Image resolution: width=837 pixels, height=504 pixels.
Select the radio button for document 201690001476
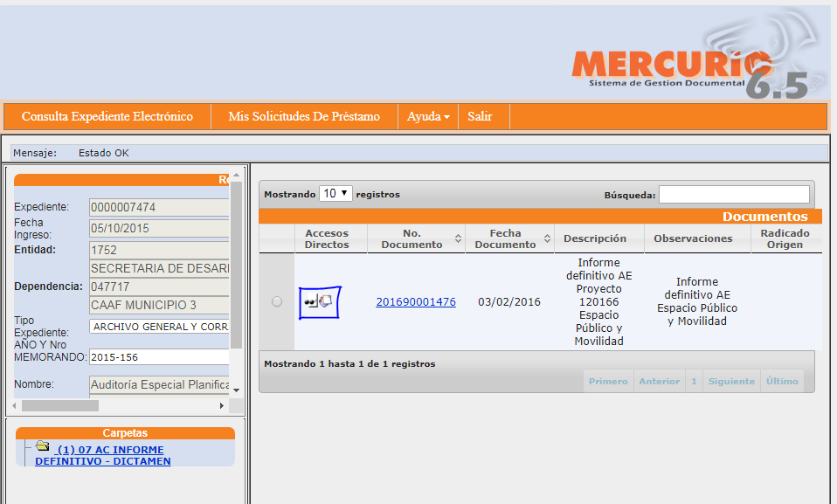coord(276,301)
